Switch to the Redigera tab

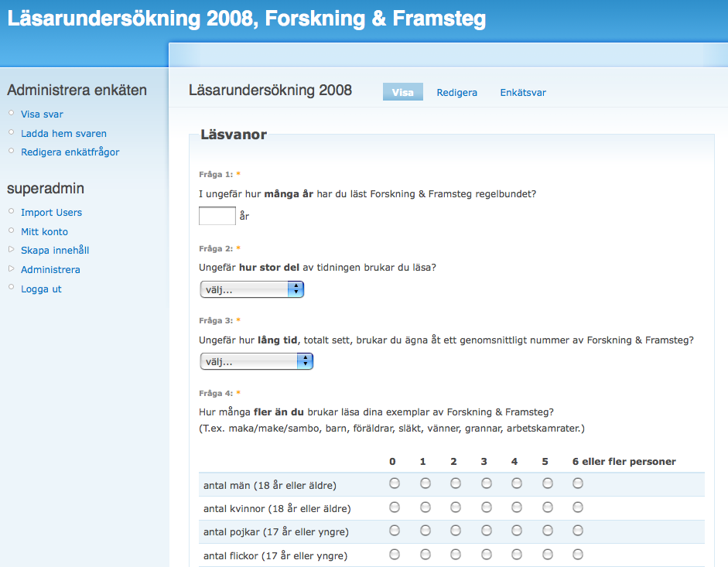(x=456, y=92)
